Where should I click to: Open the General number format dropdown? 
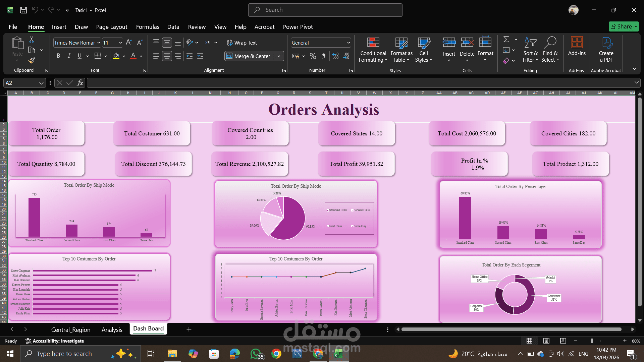tap(348, 43)
